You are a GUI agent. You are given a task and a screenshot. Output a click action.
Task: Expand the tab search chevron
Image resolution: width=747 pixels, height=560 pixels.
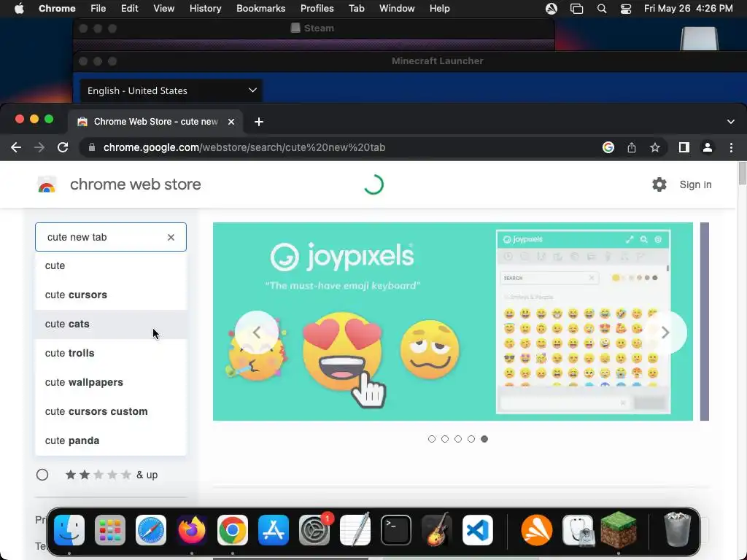(731, 122)
